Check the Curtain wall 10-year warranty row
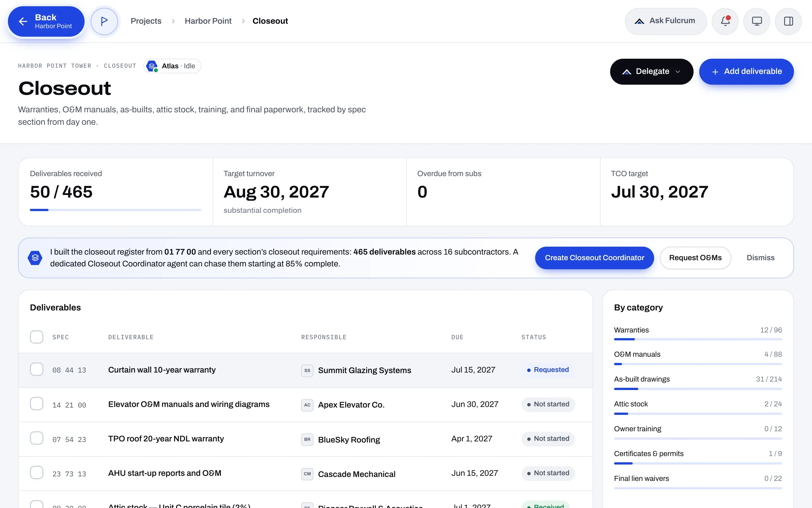Viewport: 812px width, 508px height. point(37,369)
